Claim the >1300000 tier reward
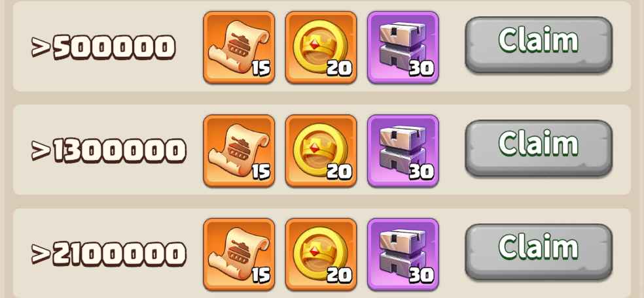Image resolution: width=644 pixels, height=298 pixels. pyautogui.click(x=539, y=148)
